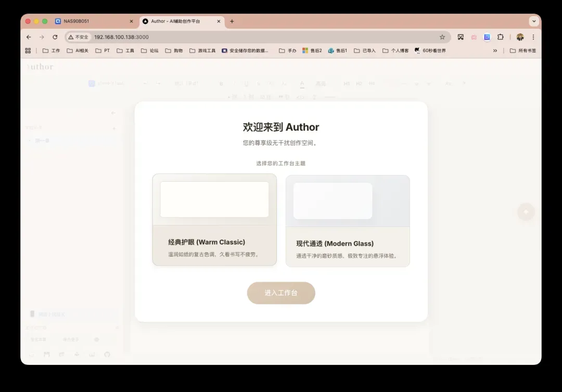The image size is (562, 392).
Task: Open the GitHub icon in the sidebar footer
Action: (x=107, y=355)
